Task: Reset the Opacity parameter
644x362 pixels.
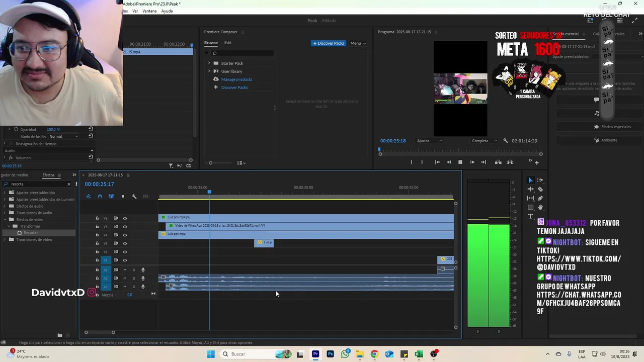Action: [91, 129]
